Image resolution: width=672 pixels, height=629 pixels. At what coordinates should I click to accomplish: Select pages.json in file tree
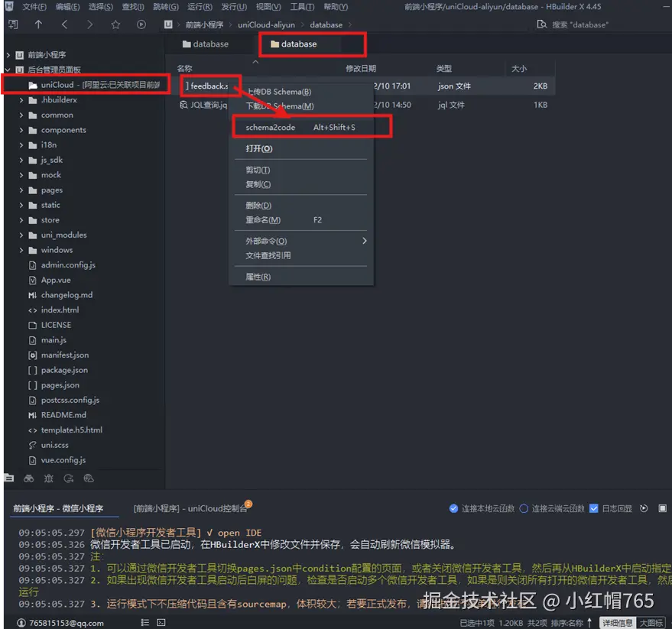(60, 385)
